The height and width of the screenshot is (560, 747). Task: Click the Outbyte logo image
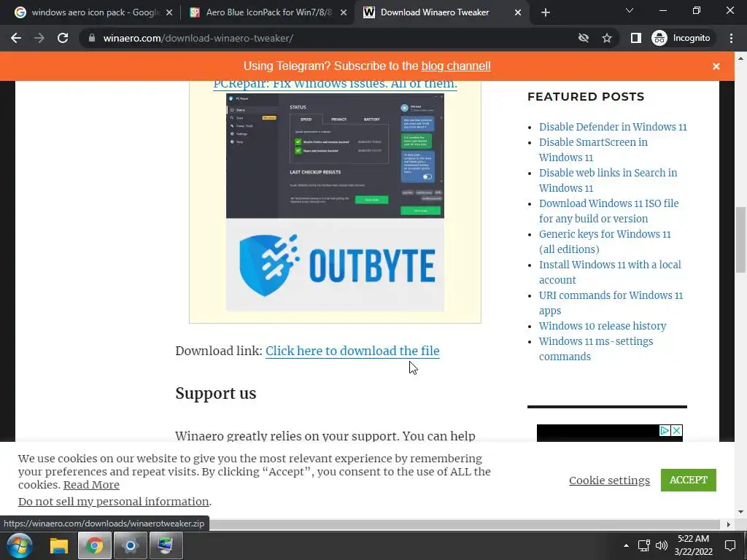click(335, 265)
